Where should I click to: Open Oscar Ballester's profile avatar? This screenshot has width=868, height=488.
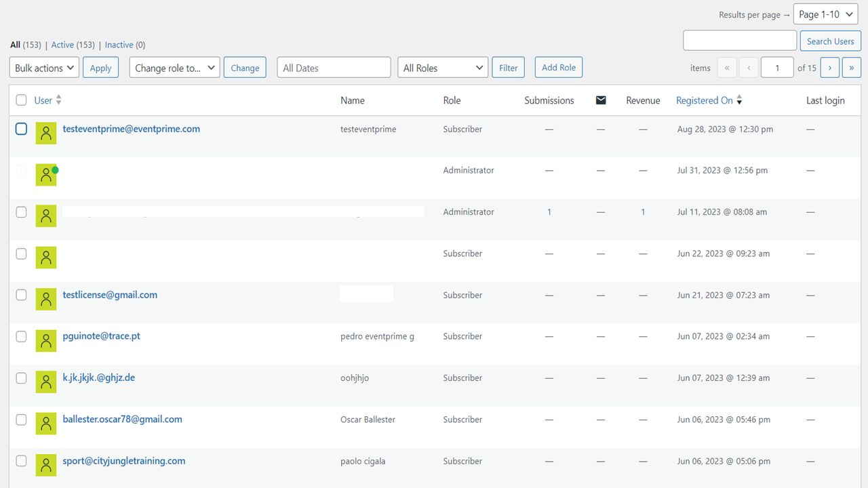tap(45, 424)
